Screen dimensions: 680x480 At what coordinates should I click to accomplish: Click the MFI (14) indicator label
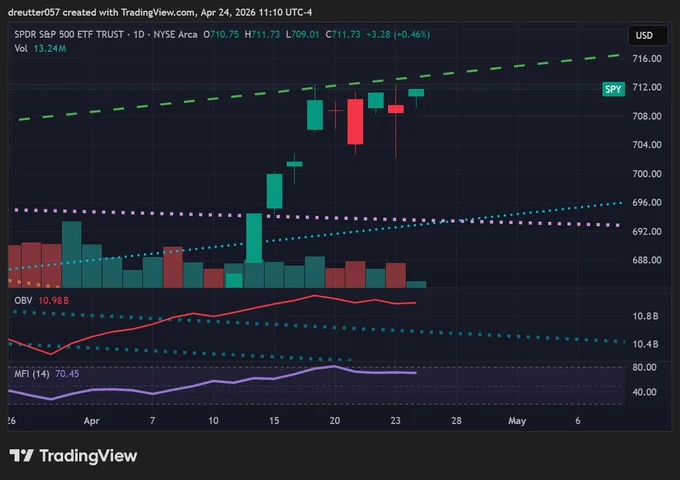tap(32, 374)
